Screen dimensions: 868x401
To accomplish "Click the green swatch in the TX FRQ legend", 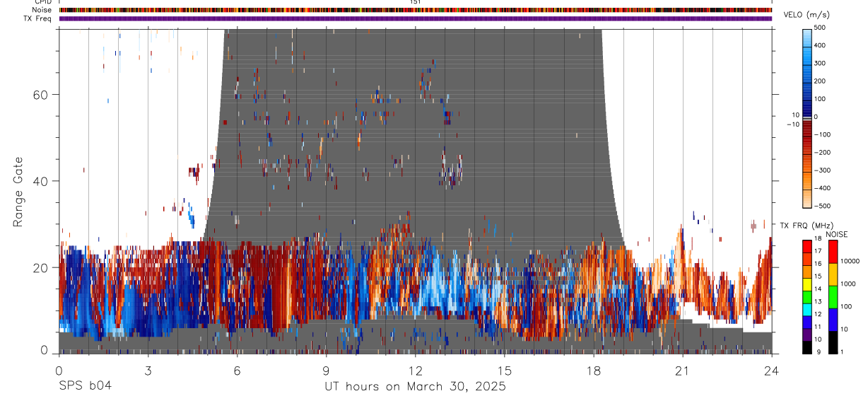I will pos(807,296).
